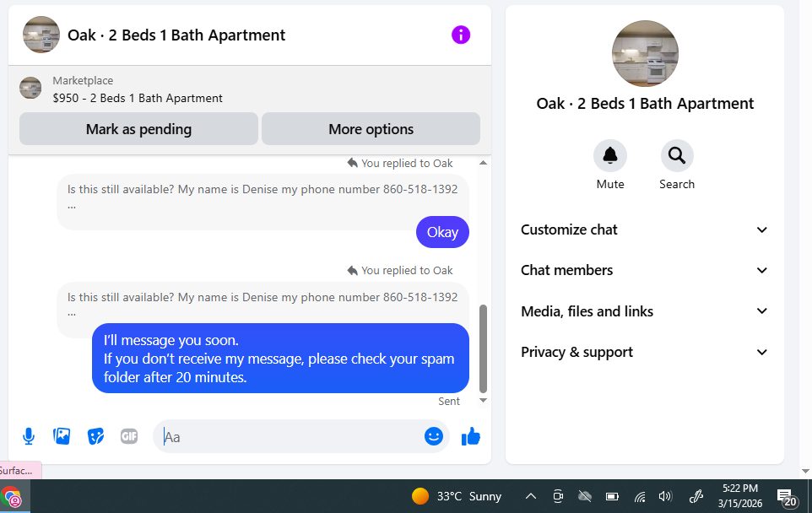Click the Show desktop strip
The width and height of the screenshot is (812, 513).
(810, 496)
